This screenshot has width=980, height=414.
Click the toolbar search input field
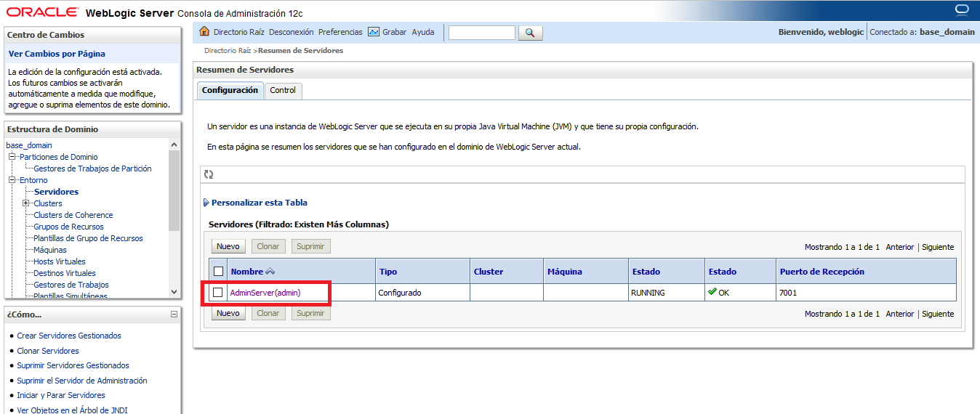click(482, 33)
